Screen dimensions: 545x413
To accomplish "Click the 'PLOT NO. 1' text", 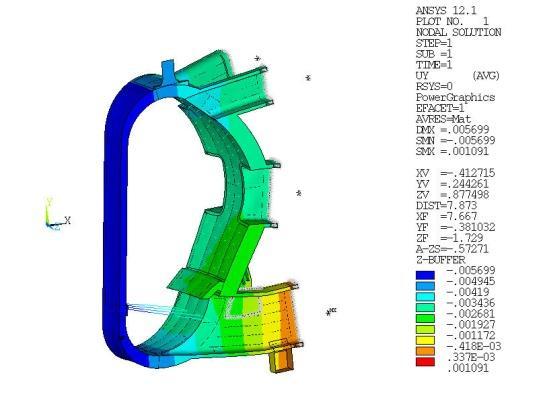I will (452, 22).
